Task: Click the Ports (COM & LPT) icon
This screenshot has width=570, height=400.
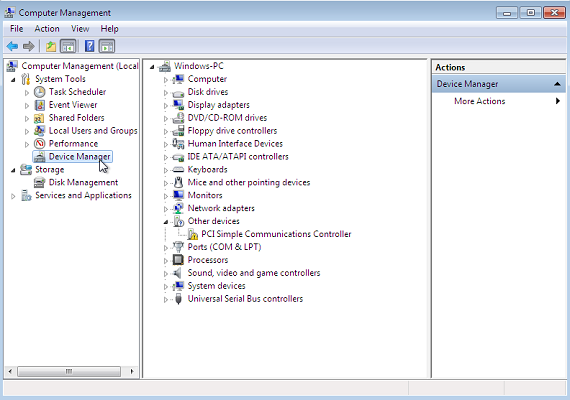Action: pyautogui.click(x=178, y=247)
